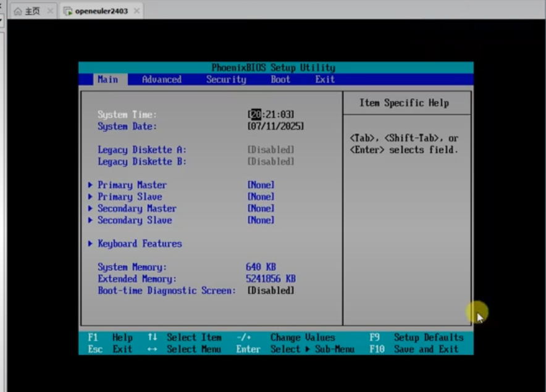Click the F10 Save and Exit hint

coord(414,349)
